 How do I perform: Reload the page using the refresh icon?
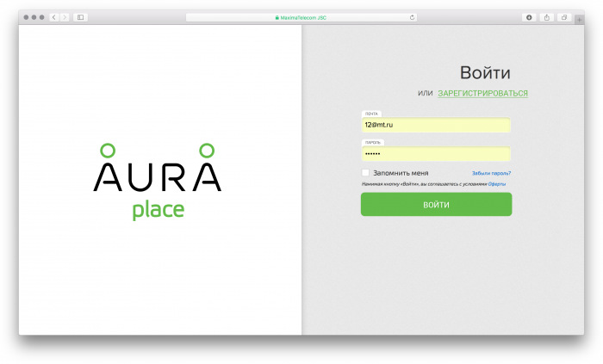412,17
